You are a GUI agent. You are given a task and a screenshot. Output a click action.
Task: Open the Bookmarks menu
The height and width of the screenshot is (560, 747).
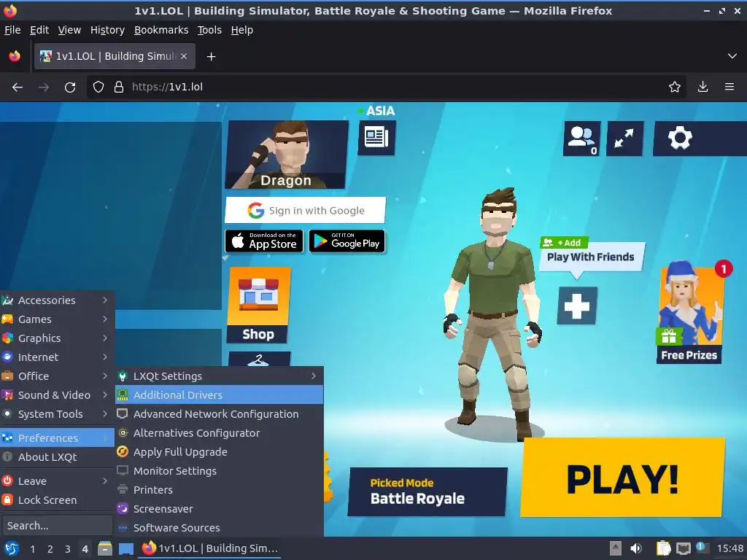click(161, 30)
